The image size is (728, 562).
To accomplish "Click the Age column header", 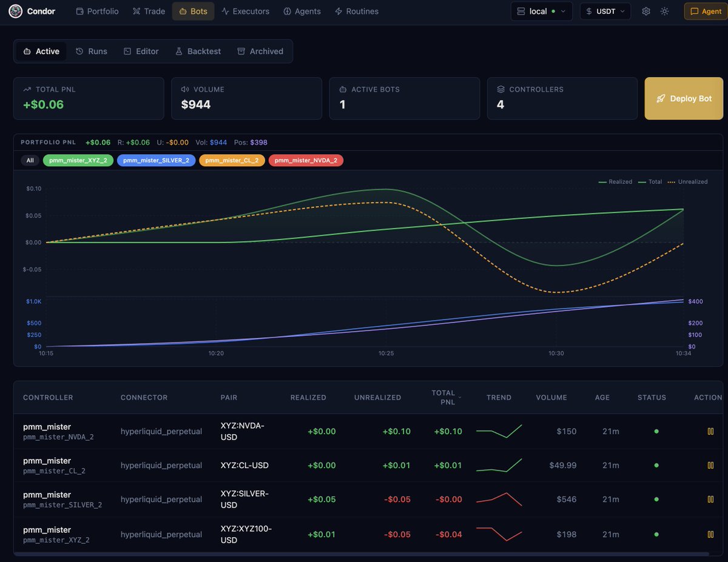I will tap(602, 398).
